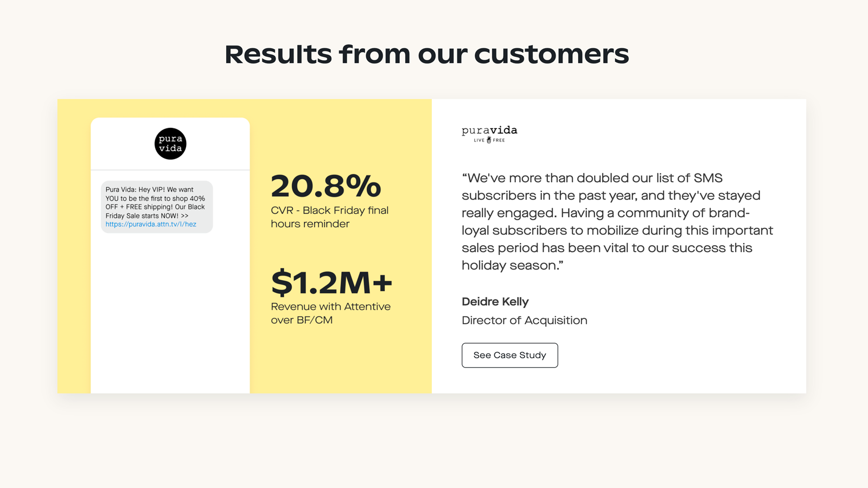The width and height of the screenshot is (868, 488).
Task: Click the Hey VIP text in the SMS
Action: tap(151, 190)
